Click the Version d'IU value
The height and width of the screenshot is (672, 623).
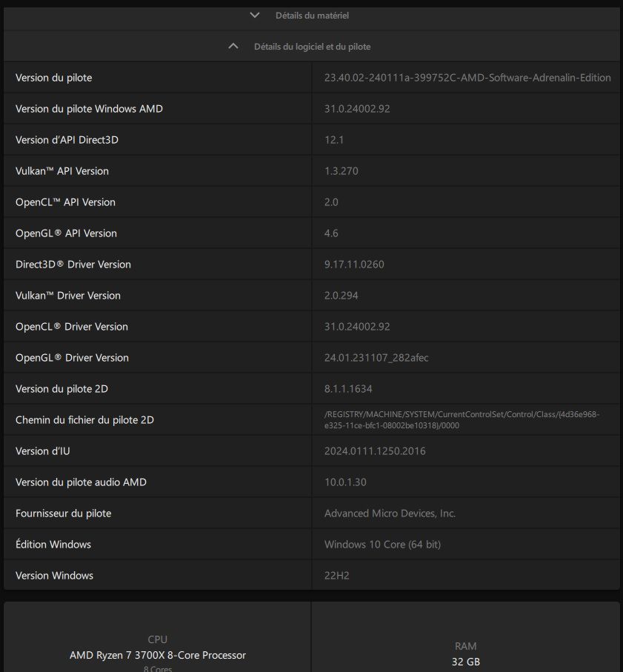[375, 451]
